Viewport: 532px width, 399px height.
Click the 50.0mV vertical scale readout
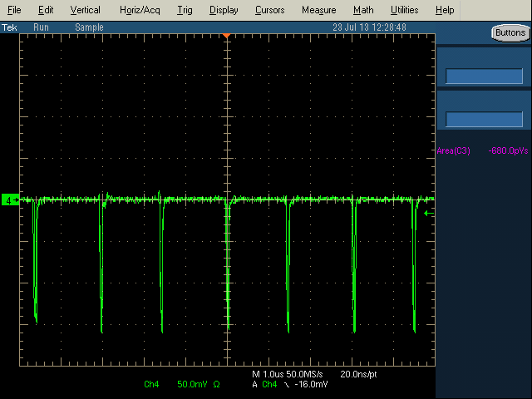[192, 384]
